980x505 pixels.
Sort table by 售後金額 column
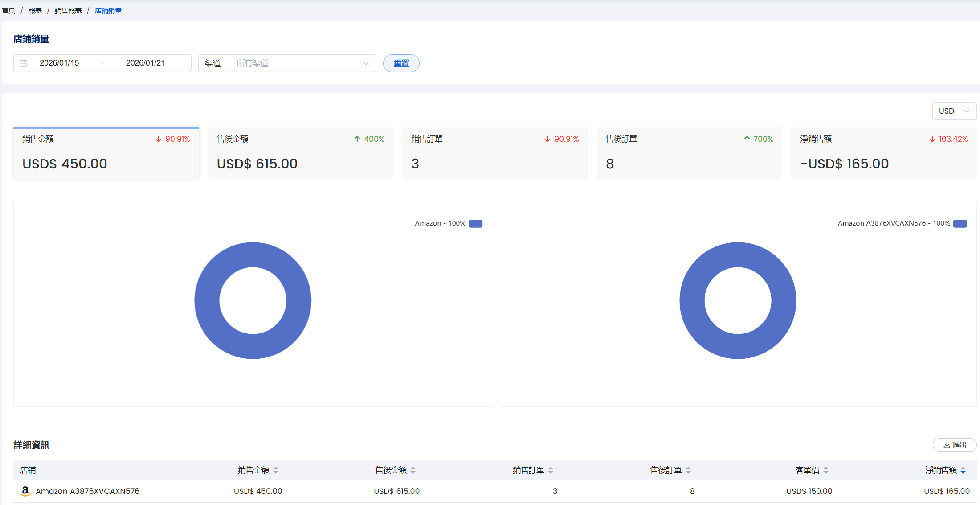(x=413, y=470)
